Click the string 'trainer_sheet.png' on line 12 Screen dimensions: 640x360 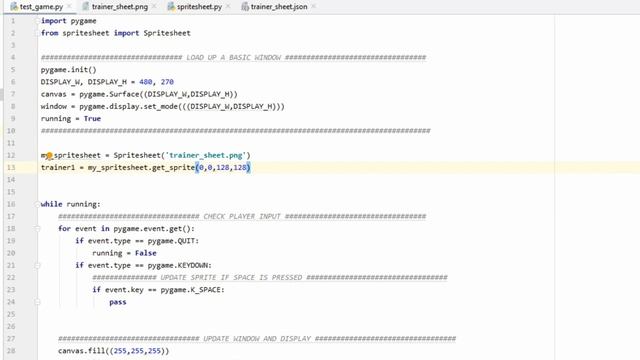tap(206, 156)
